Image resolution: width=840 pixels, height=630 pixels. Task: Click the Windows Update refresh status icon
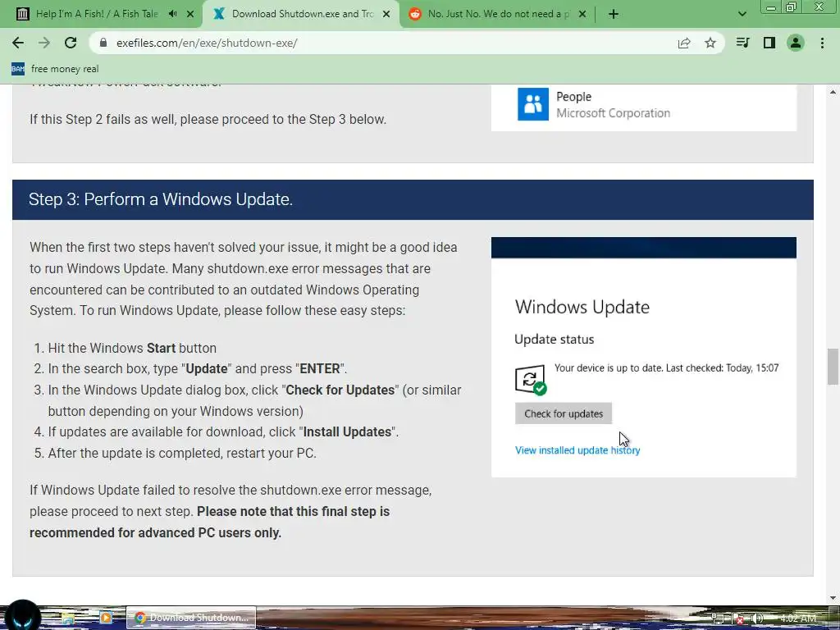(531, 379)
